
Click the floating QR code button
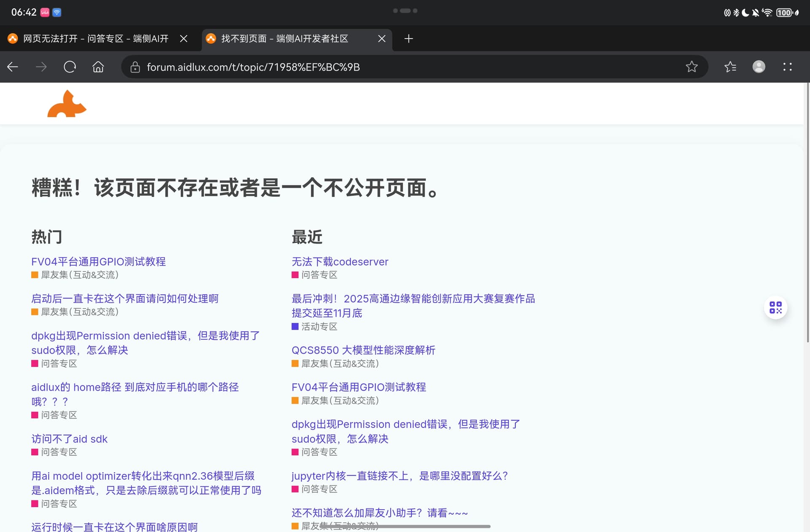(x=775, y=308)
